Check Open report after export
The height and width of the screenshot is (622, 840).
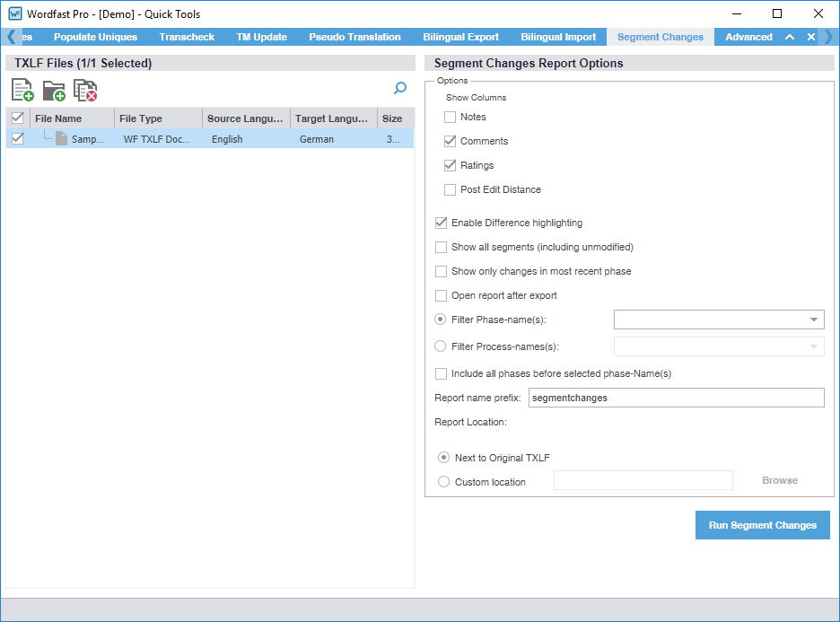pos(441,295)
